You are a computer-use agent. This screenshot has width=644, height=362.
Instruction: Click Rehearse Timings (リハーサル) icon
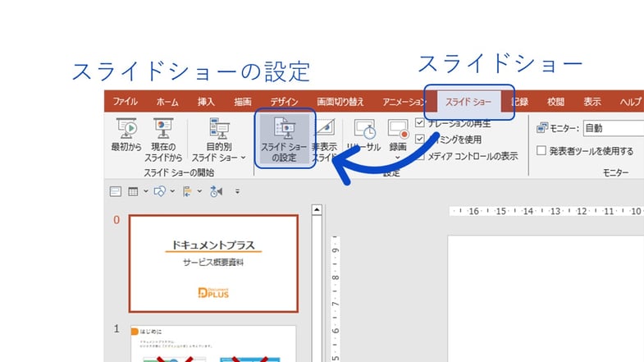(364, 130)
